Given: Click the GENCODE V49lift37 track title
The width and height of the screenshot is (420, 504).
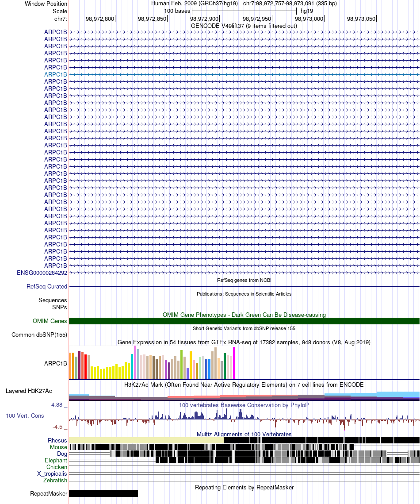Looking at the screenshot, I should click(244, 26).
